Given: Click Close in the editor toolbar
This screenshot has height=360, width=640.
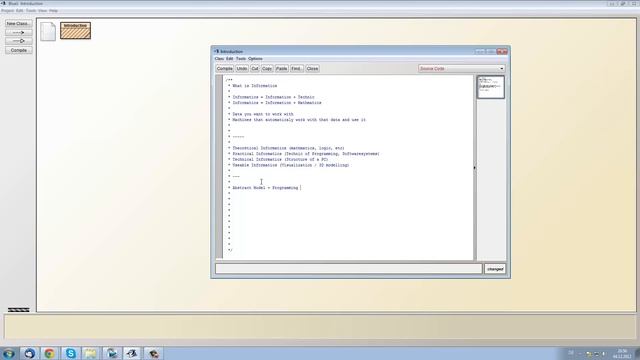Looking at the screenshot, I should 312,69.
